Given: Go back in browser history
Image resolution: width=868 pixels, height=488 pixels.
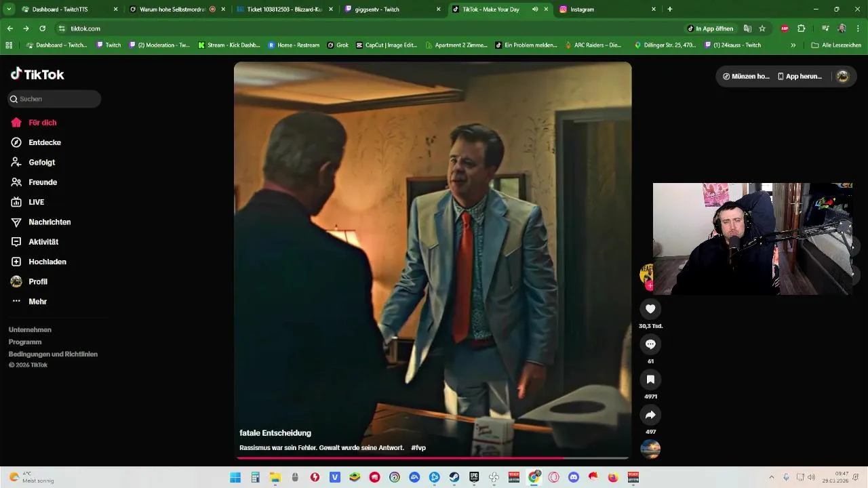Looking at the screenshot, I should pos(9,28).
